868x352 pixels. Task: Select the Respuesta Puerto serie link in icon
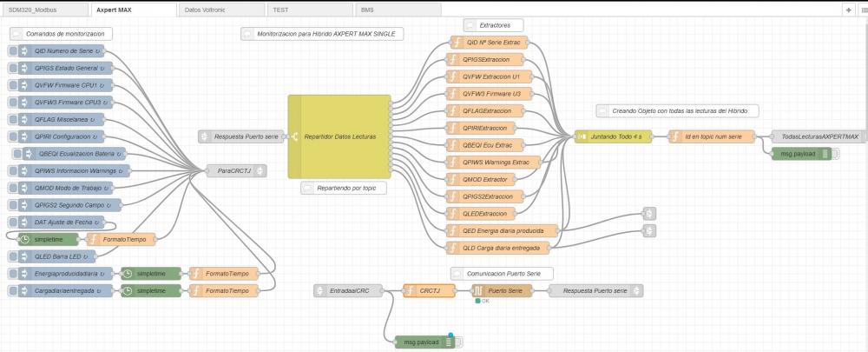pyautogui.click(x=204, y=137)
